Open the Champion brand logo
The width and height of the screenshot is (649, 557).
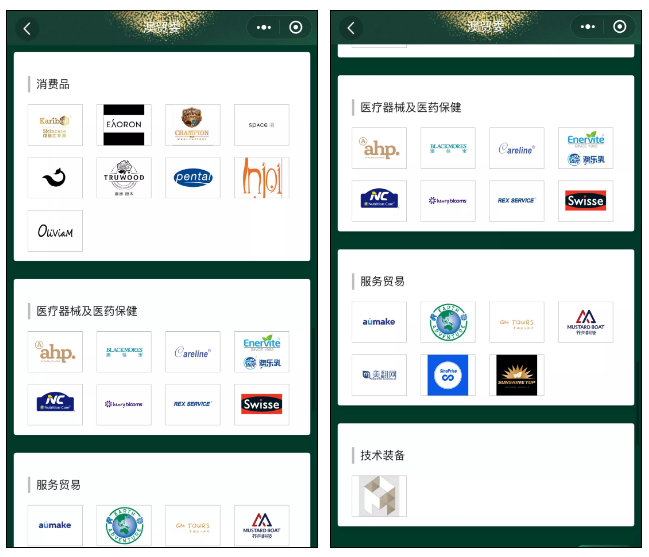(193, 125)
